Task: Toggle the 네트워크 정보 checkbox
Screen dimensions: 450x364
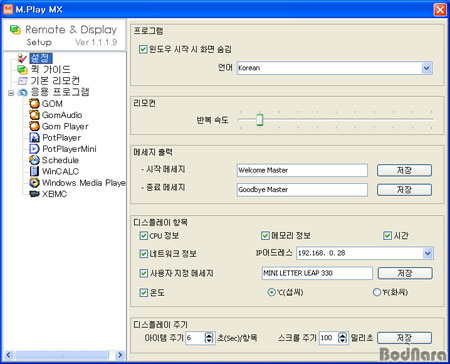Action: tap(143, 254)
